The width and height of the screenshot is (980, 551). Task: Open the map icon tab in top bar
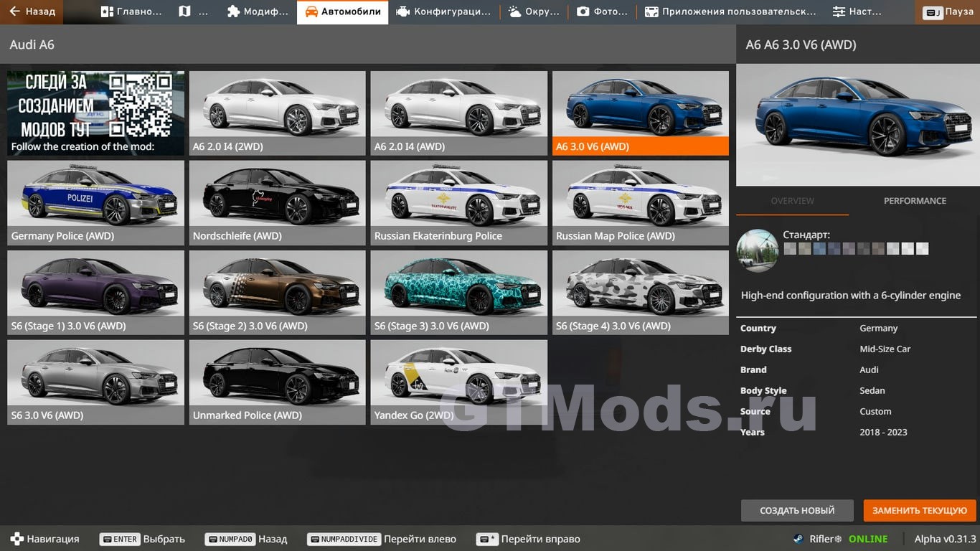pos(194,11)
